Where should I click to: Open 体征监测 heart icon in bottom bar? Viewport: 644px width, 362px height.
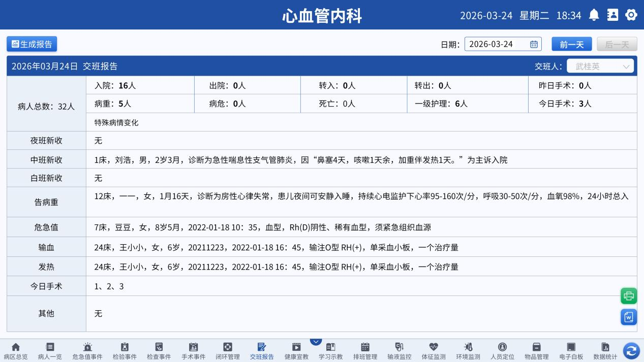coord(433,347)
